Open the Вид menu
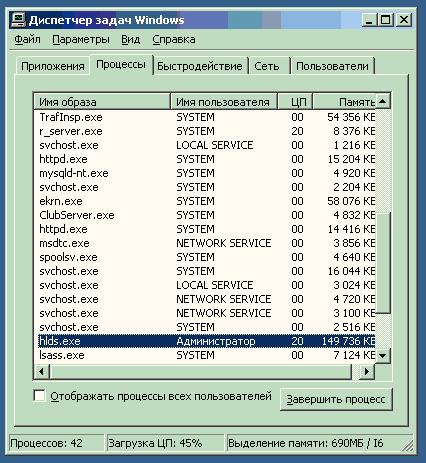 click(130, 39)
